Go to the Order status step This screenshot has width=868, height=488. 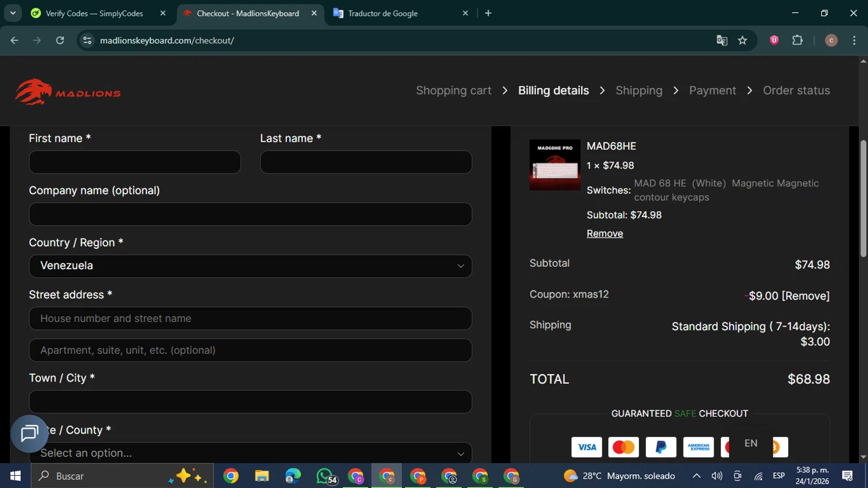796,90
